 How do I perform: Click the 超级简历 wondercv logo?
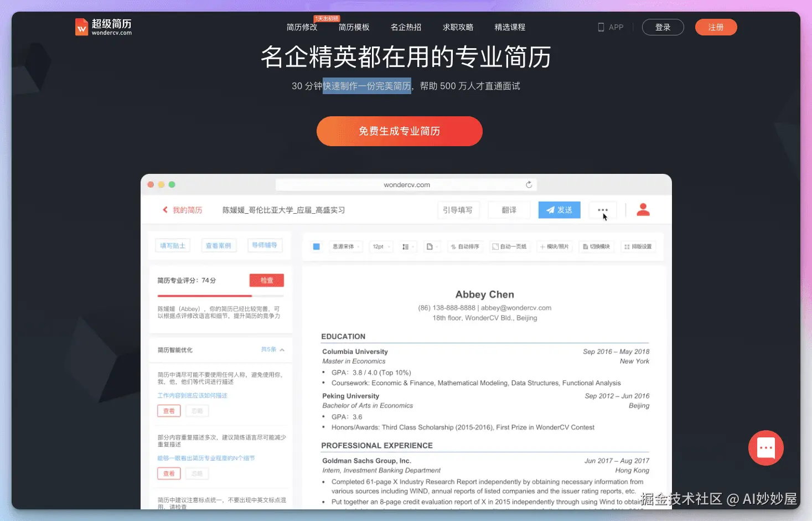104,27
